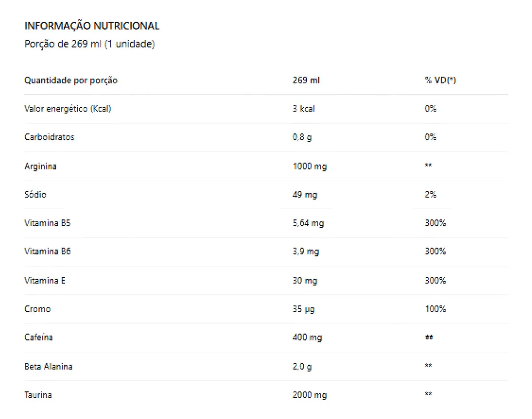Select the Cafeína row label
The width and height of the screenshot is (532, 419).
(39, 337)
